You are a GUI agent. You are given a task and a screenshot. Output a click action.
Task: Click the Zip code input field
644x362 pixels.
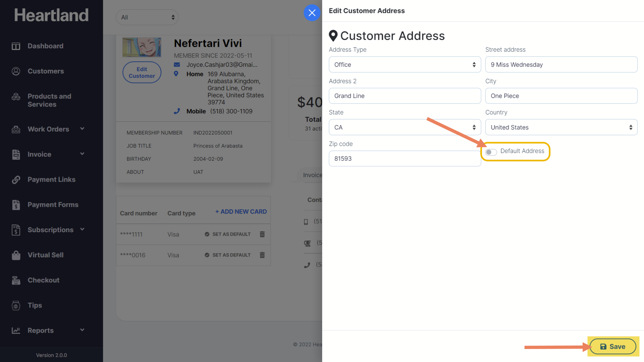pos(404,158)
